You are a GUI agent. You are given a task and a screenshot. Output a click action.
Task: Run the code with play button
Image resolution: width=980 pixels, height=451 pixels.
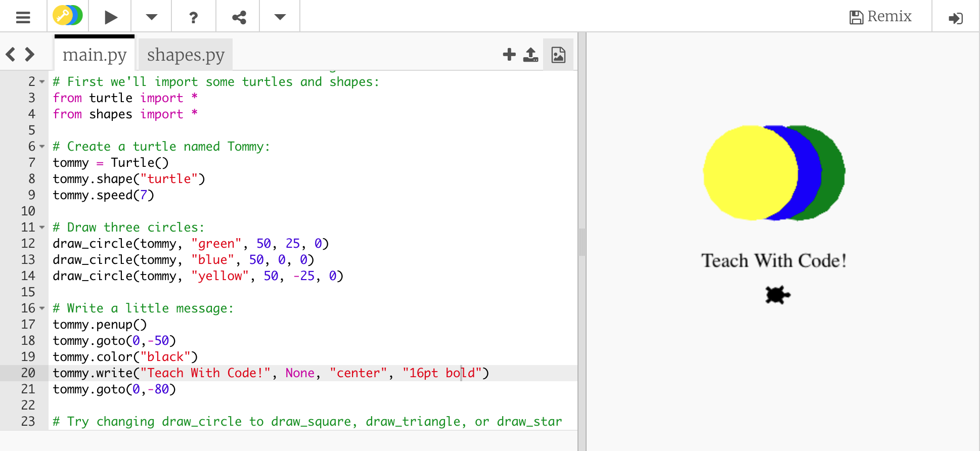(111, 17)
